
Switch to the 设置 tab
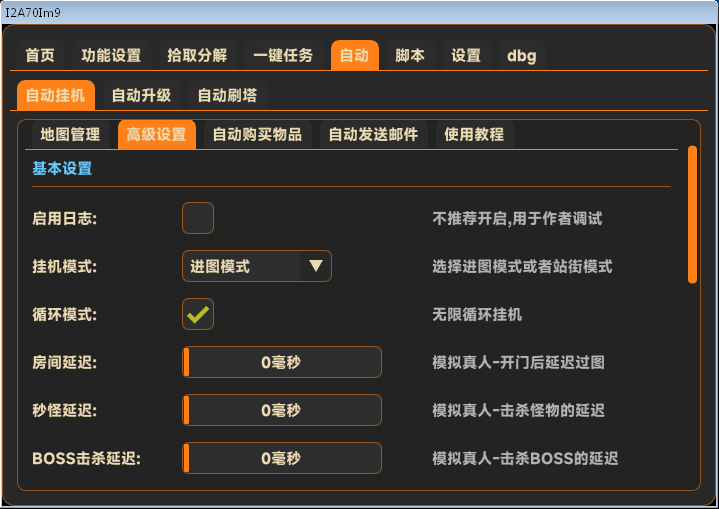466,55
